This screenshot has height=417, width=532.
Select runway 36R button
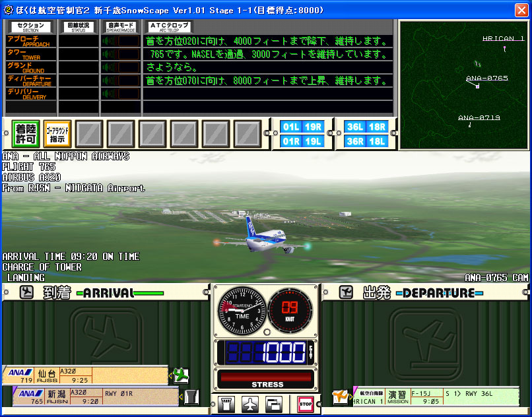point(355,141)
